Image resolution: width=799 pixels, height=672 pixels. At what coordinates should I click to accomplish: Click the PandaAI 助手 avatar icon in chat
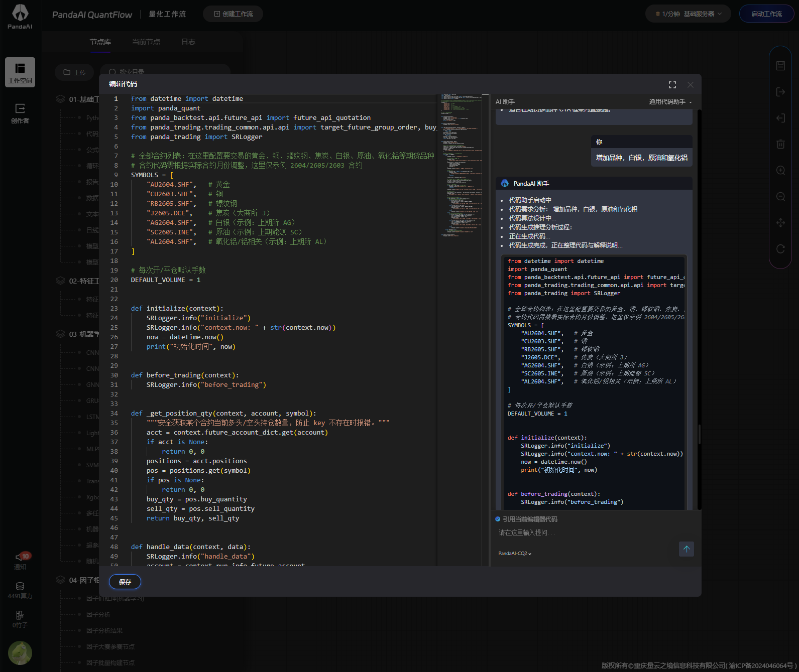(x=505, y=184)
